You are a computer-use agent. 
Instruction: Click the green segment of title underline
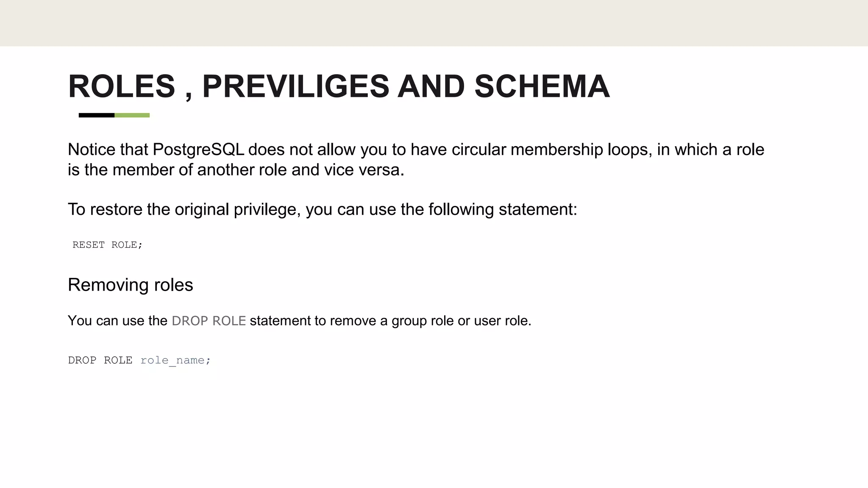coord(132,115)
